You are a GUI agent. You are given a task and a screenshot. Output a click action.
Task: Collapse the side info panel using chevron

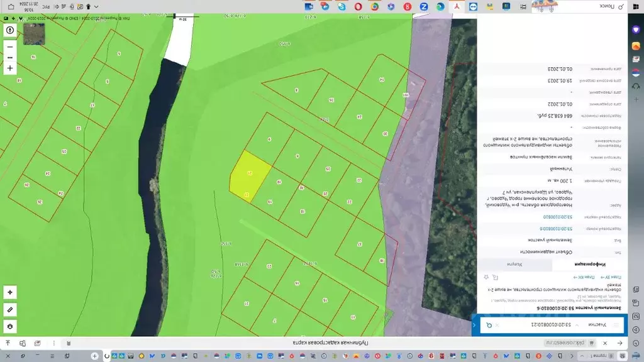pos(474,325)
